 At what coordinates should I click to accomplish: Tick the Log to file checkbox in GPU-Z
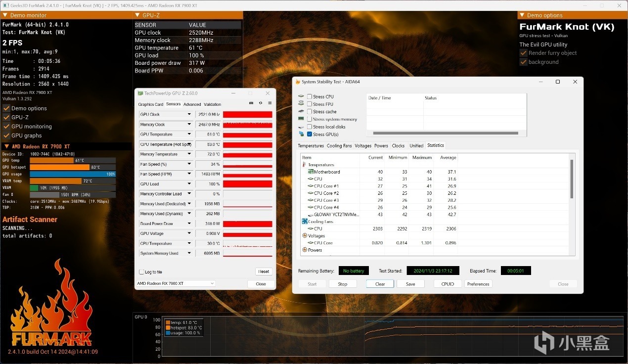(141, 272)
